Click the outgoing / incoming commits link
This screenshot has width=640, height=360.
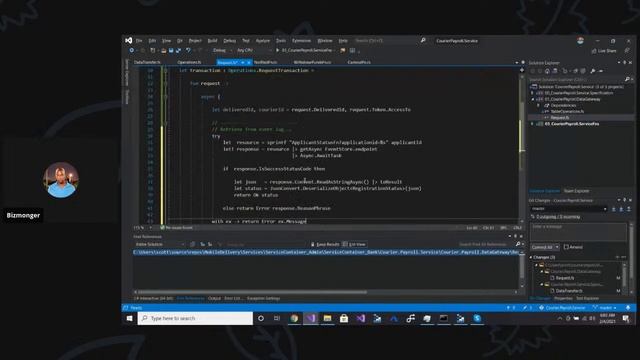[x=558, y=217]
